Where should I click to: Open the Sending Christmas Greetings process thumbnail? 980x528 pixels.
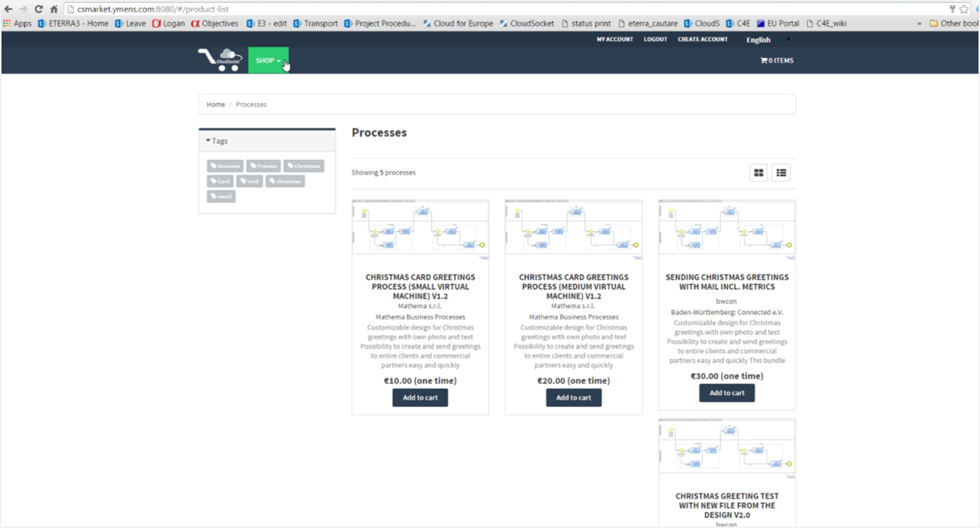pyautogui.click(x=727, y=227)
